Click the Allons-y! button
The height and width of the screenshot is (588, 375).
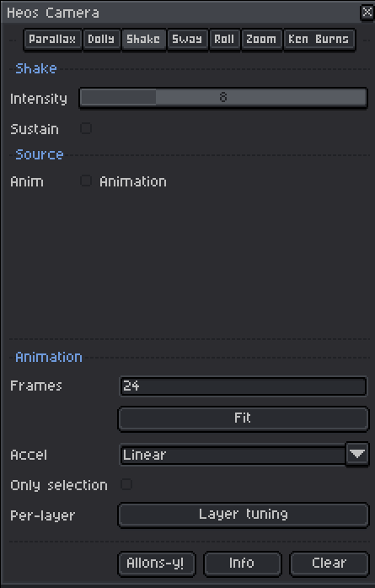(157, 564)
